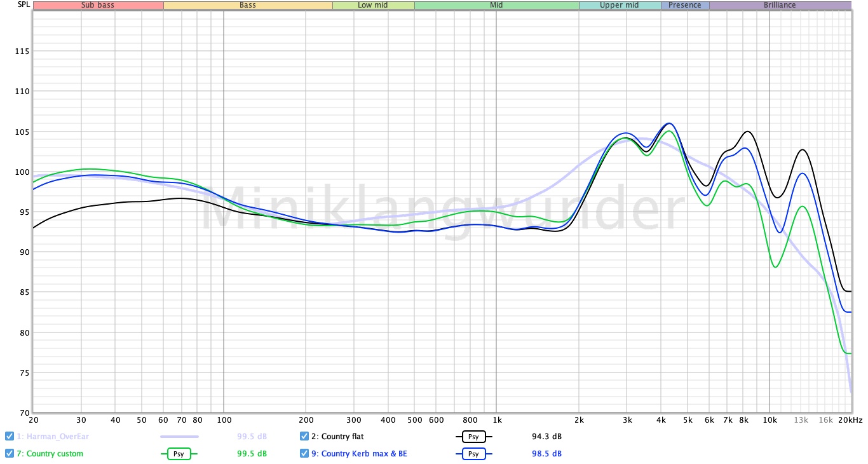Click the black Psy smoothing icon for Country flat
This screenshot has width=868, height=464.
tap(473, 437)
